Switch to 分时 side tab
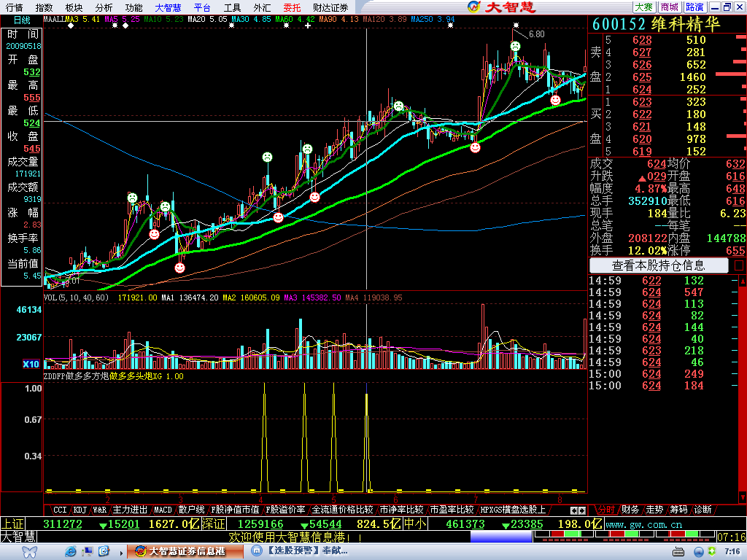Viewport: 747px width, 560px height. tap(606, 510)
